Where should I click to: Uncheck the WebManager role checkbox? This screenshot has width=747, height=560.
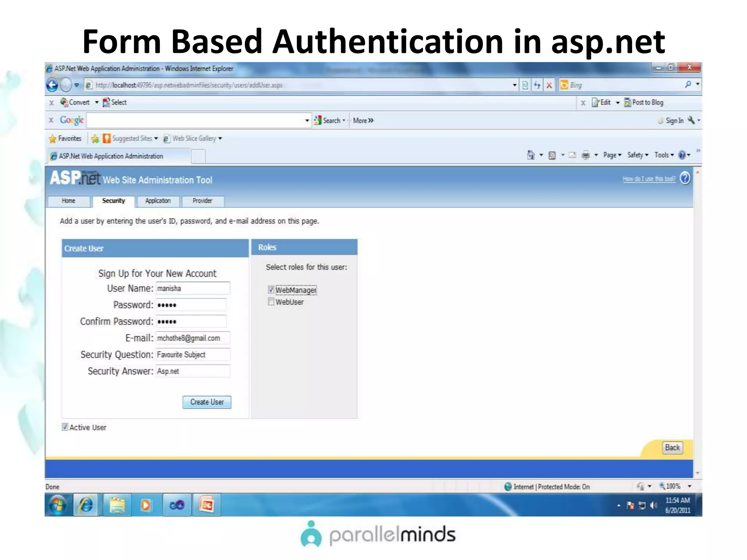pyautogui.click(x=271, y=290)
